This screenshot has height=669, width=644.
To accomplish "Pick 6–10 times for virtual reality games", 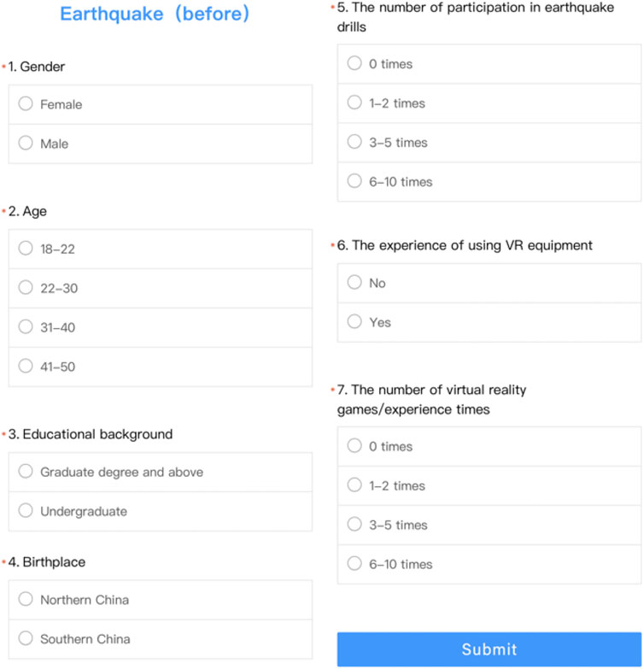I will click(354, 564).
